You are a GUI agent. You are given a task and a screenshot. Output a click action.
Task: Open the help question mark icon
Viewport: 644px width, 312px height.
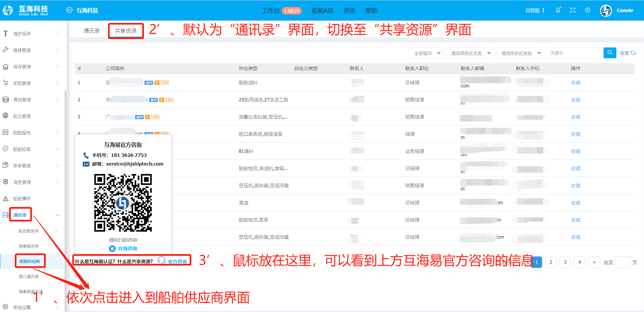tap(588, 10)
